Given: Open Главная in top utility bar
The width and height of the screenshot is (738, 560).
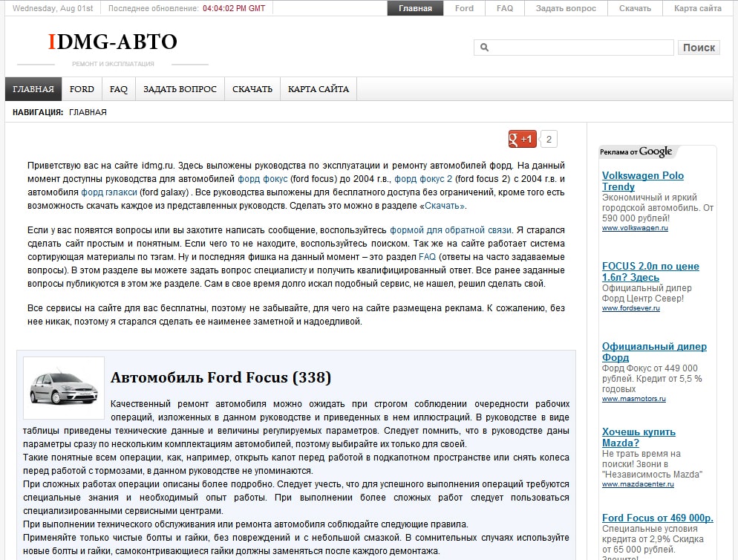Looking at the screenshot, I should pyautogui.click(x=415, y=8).
